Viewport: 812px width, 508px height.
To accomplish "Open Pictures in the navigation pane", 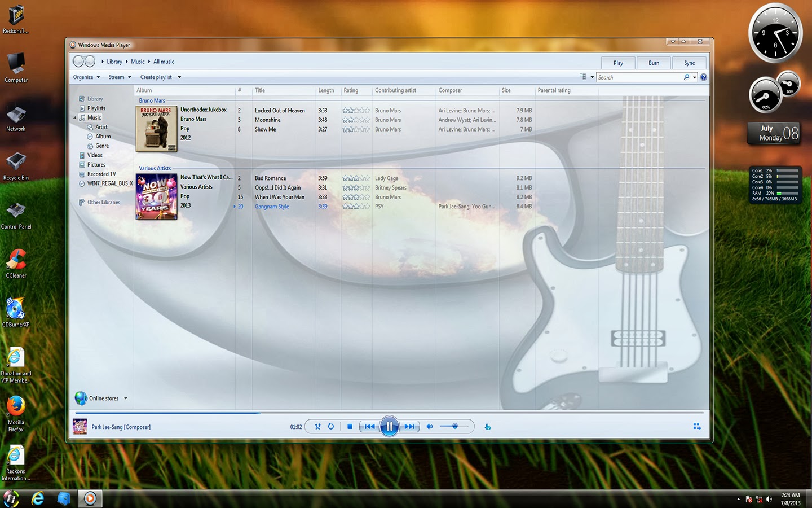I will [96, 165].
